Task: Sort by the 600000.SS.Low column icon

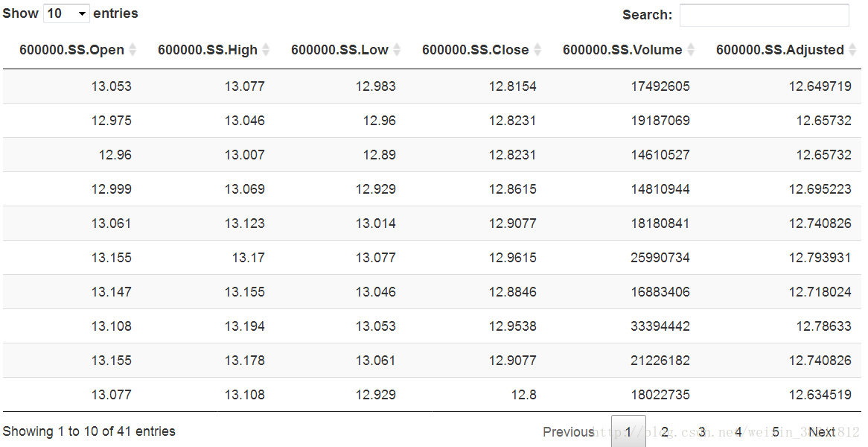Action: click(397, 50)
